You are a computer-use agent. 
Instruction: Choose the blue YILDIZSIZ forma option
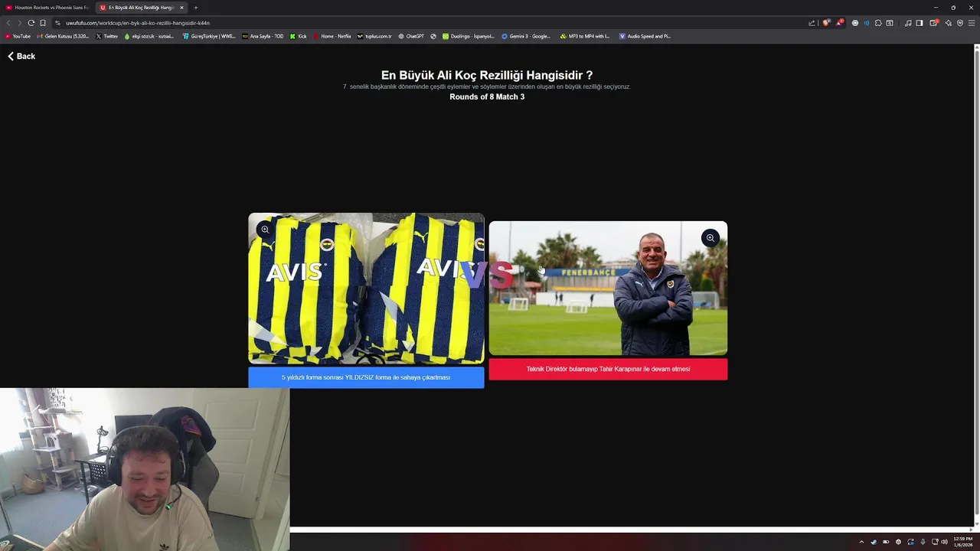[x=366, y=377]
